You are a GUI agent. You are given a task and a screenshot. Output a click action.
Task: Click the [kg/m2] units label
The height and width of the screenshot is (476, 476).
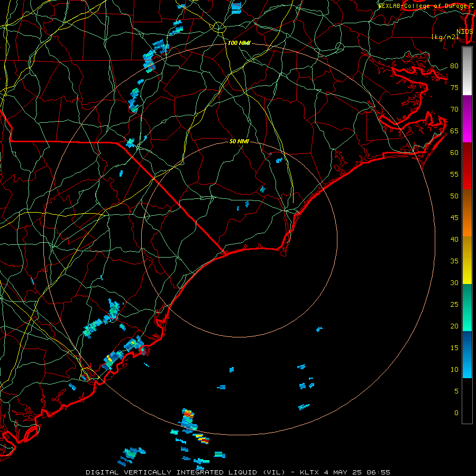point(445,37)
